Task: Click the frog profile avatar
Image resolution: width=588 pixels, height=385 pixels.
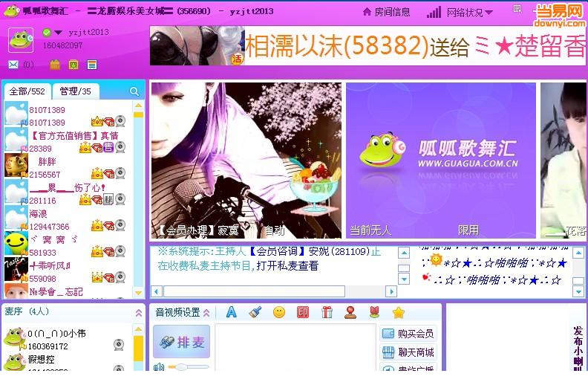Action: [x=21, y=40]
